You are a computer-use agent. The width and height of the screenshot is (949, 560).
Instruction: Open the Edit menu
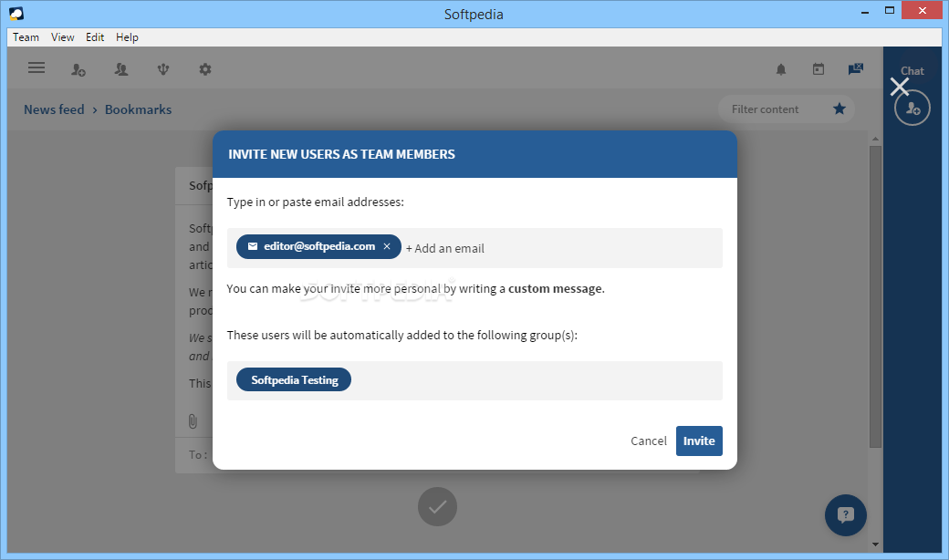(x=94, y=36)
